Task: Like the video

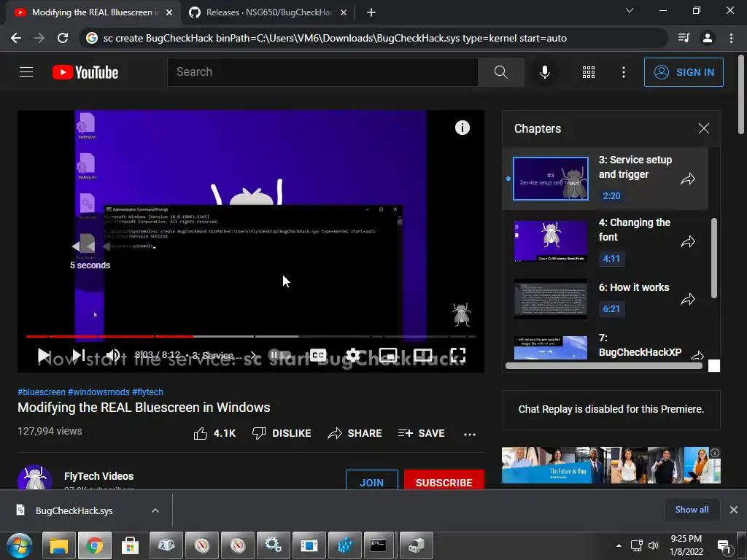Action: 215,433
